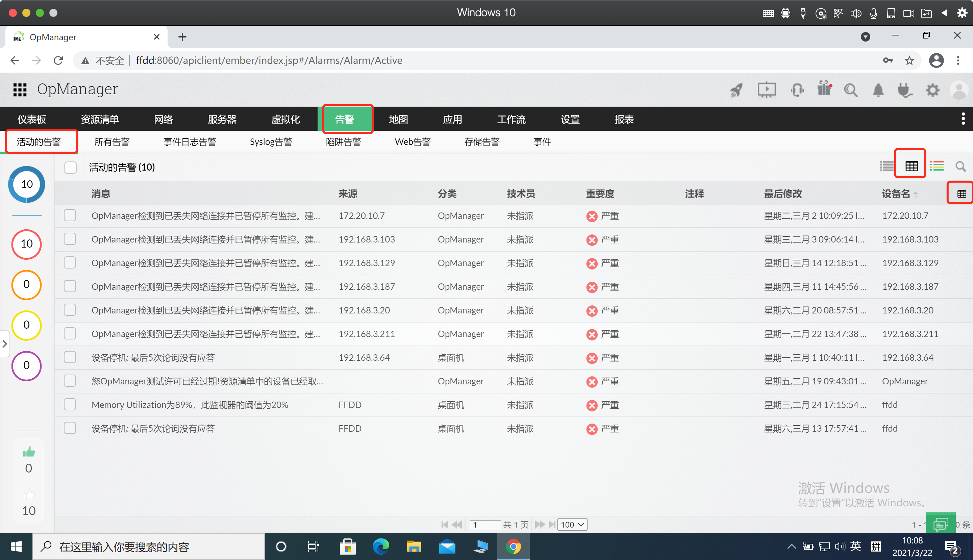Open the green chat feedback icon
The height and width of the screenshot is (560, 973).
click(x=940, y=524)
